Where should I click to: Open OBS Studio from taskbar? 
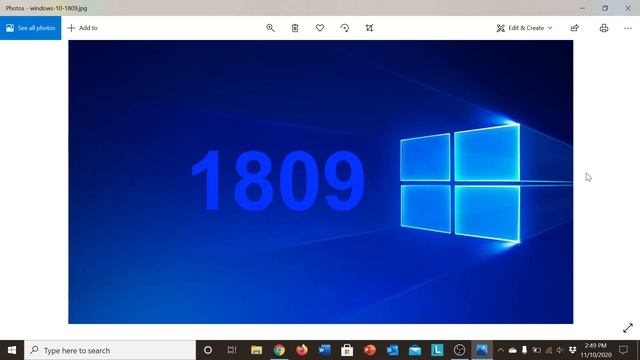[460, 350]
